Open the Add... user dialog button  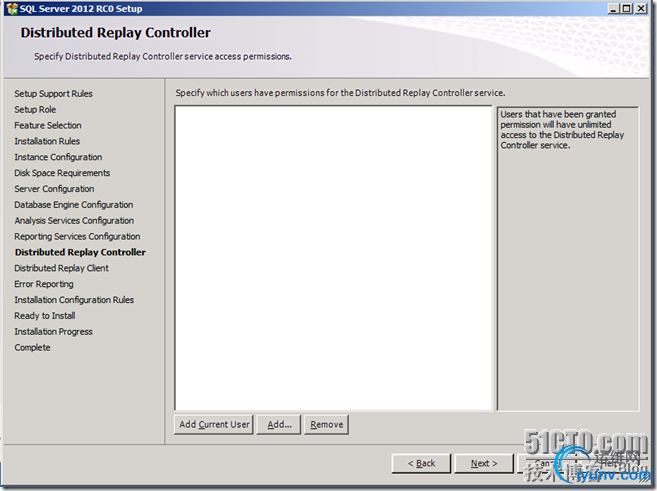pos(279,424)
